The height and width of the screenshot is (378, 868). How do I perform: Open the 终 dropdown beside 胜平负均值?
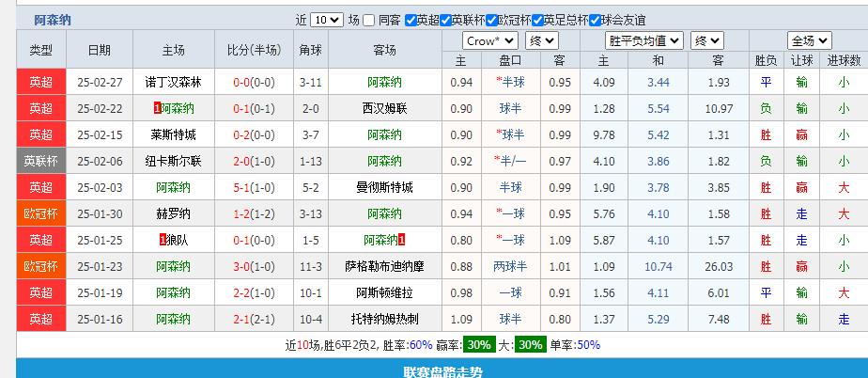click(707, 41)
